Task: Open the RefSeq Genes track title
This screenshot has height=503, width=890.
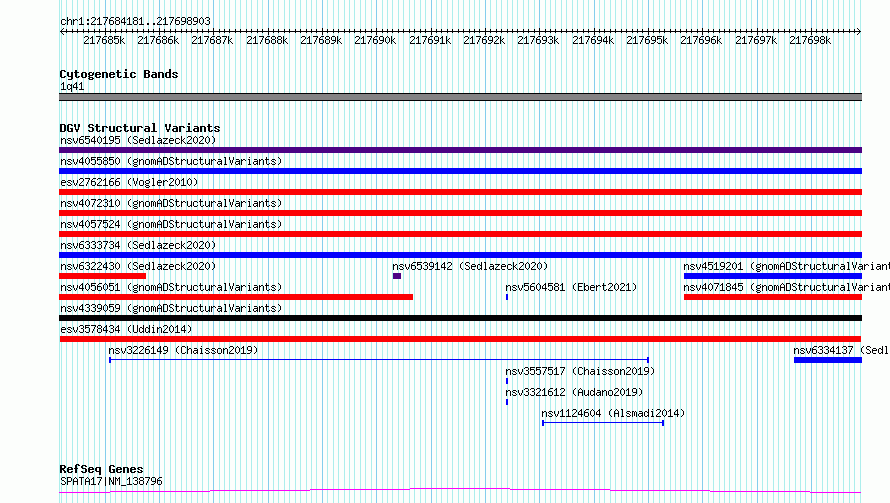Action: point(101,469)
